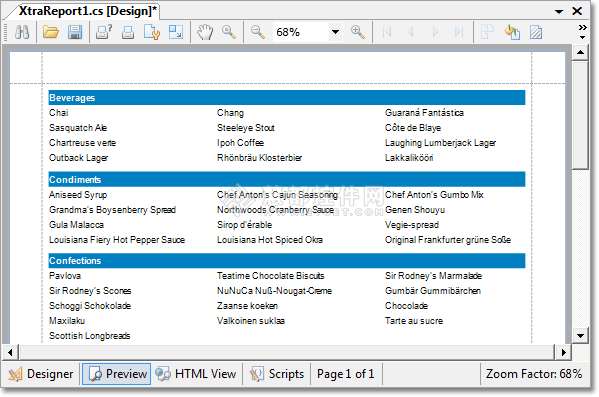Click the Condiments group header
This screenshot has height=397, width=599.
pos(287,180)
